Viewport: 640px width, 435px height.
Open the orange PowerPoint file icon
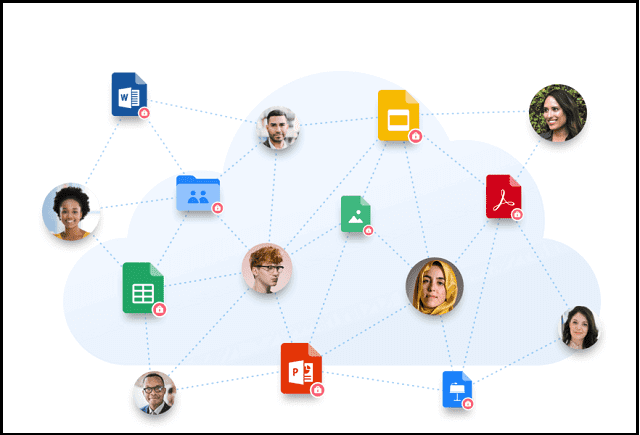(301, 368)
